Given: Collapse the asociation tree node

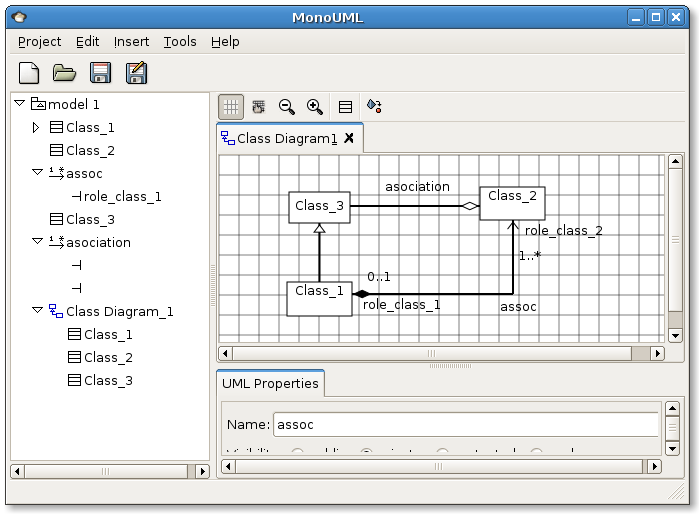Looking at the screenshot, I should [37, 241].
